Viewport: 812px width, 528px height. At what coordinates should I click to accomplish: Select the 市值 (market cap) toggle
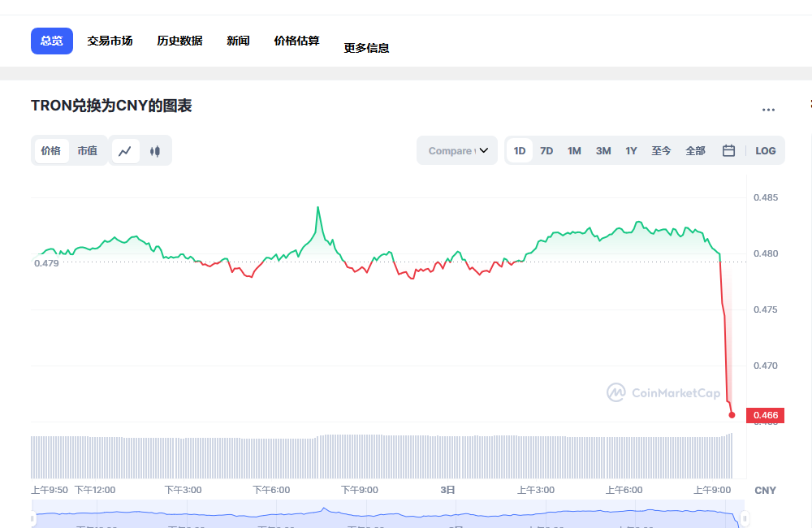pyautogui.click(x=88, y=151)
